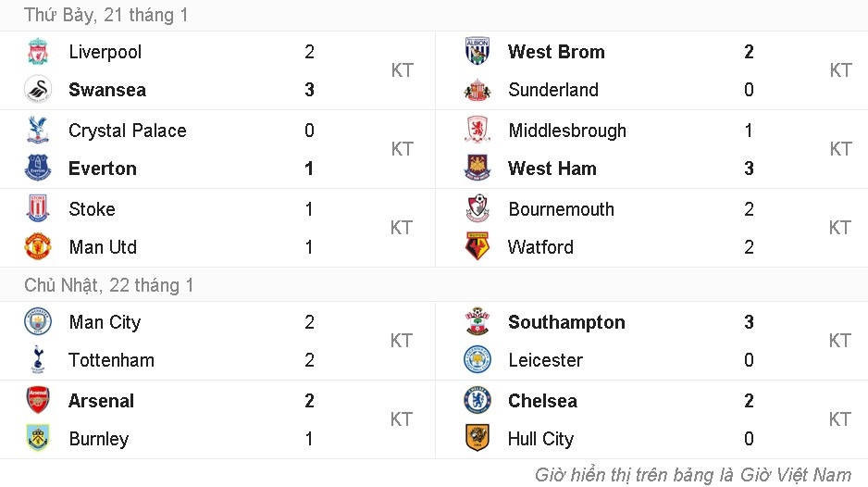This screenshot has width=868, height=487.
Task: Click the Liverpool club crest
Action: [x=38, y=52]
